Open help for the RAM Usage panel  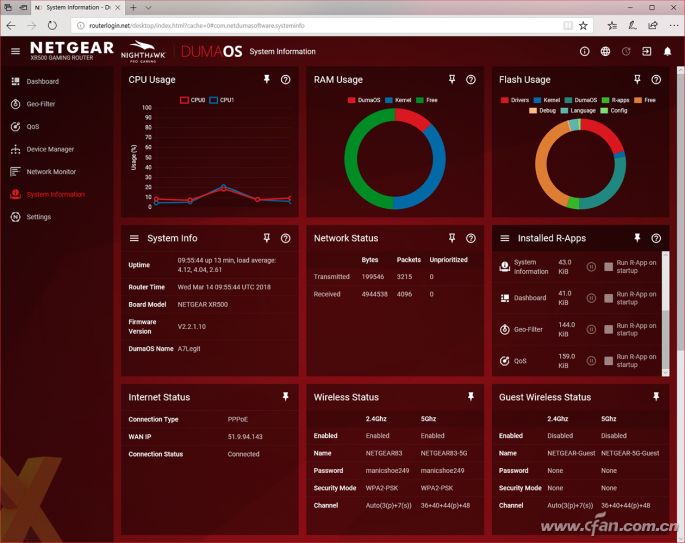pos(471,80)
